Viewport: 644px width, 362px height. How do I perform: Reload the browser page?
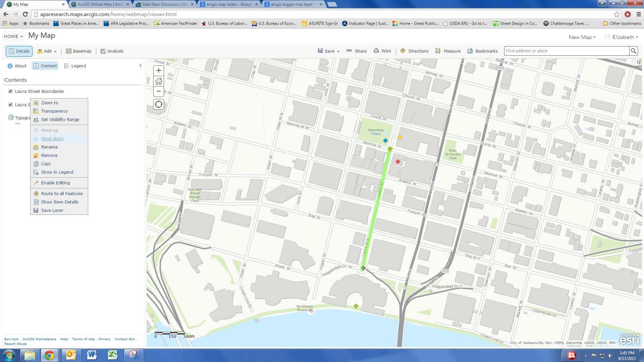click(25, 14)
